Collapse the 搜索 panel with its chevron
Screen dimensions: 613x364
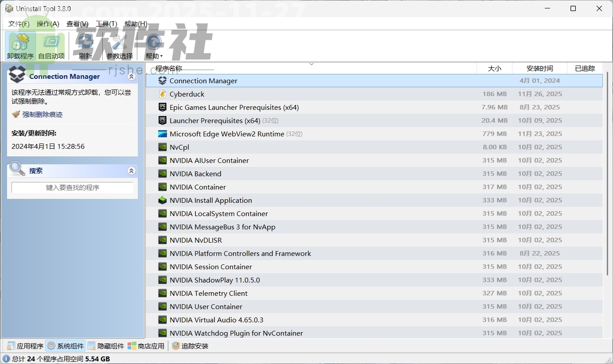131,170
